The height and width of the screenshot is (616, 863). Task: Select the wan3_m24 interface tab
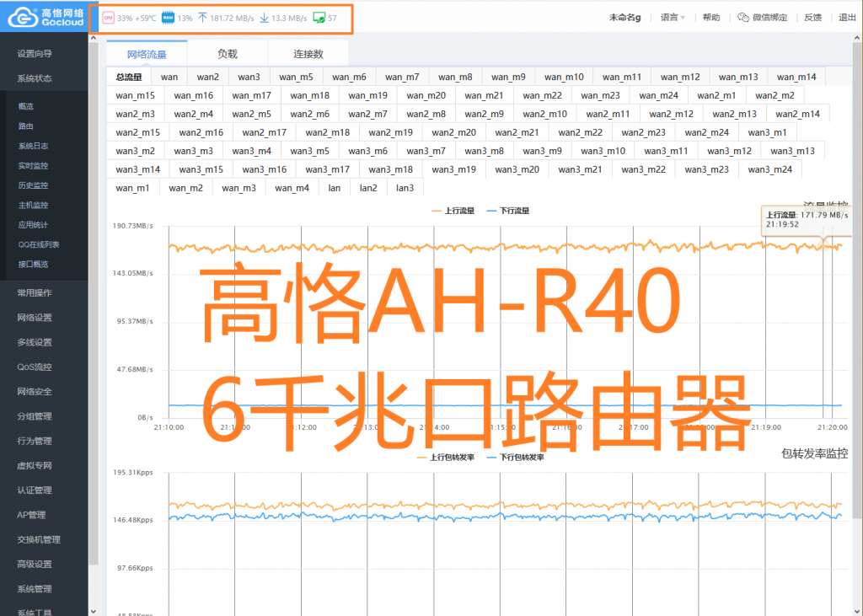pyautogui.click(x=770, y=169)
